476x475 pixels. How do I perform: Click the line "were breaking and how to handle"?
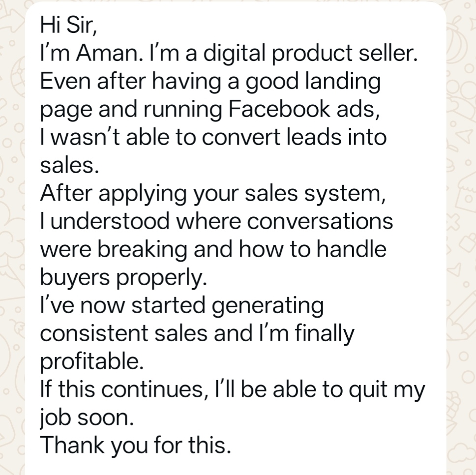[213, 250]
